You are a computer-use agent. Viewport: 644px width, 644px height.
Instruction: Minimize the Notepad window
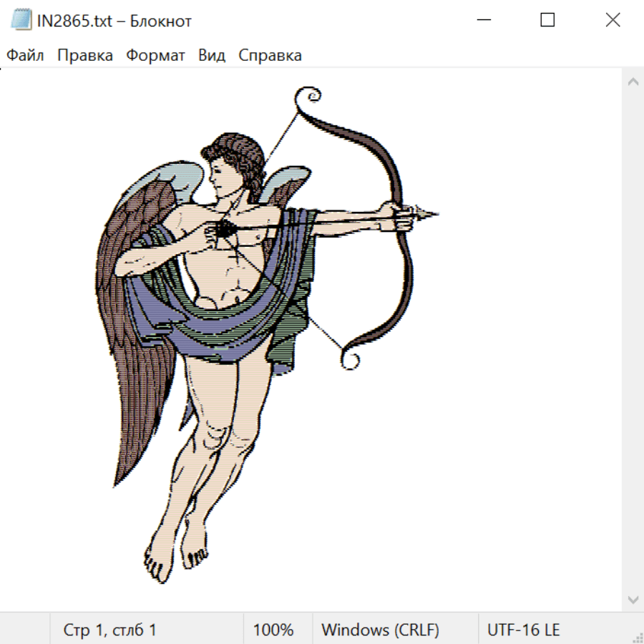pos(482,21)
